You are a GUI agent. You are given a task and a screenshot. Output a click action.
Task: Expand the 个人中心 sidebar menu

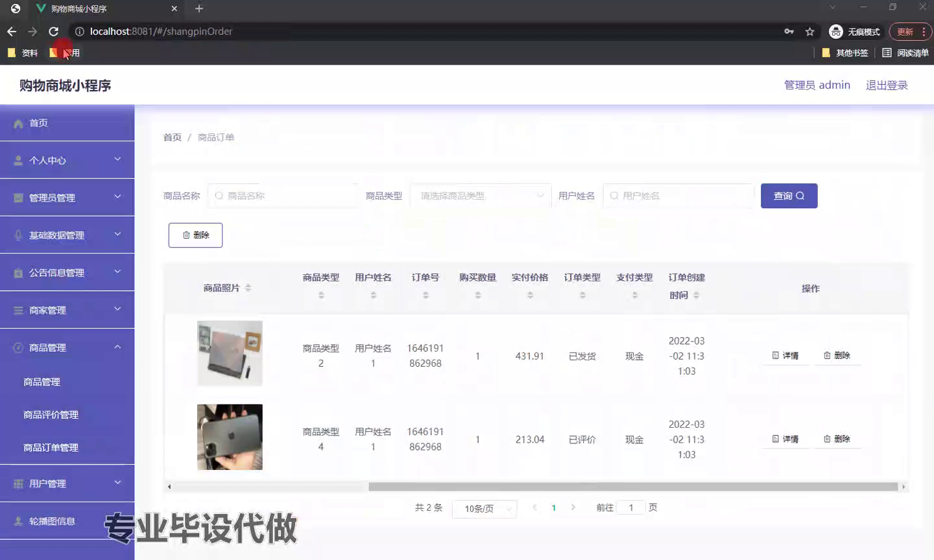pos(67,160)
